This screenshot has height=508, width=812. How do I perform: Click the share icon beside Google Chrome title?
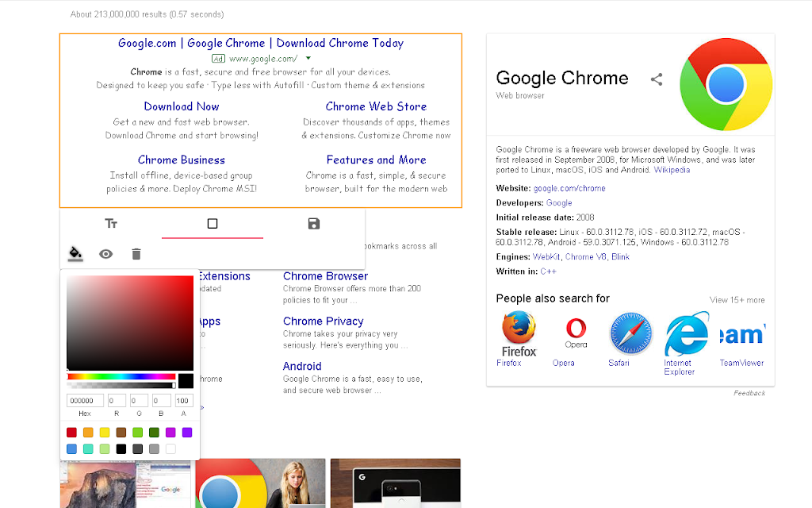(x=657, y=79)
